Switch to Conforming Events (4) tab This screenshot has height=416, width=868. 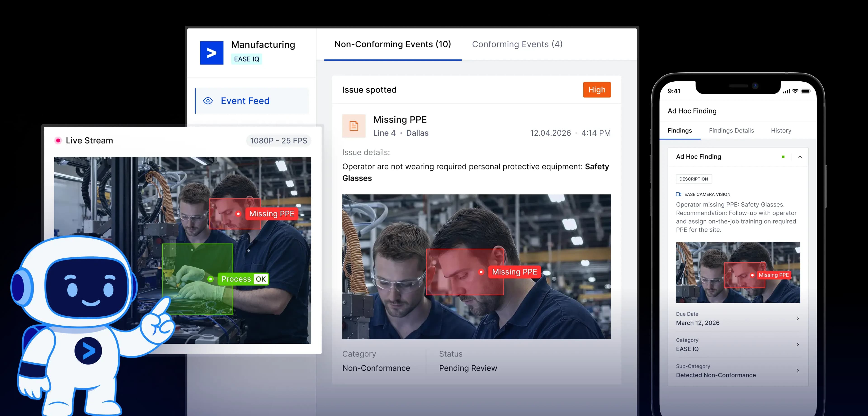(x=517, y=44)
